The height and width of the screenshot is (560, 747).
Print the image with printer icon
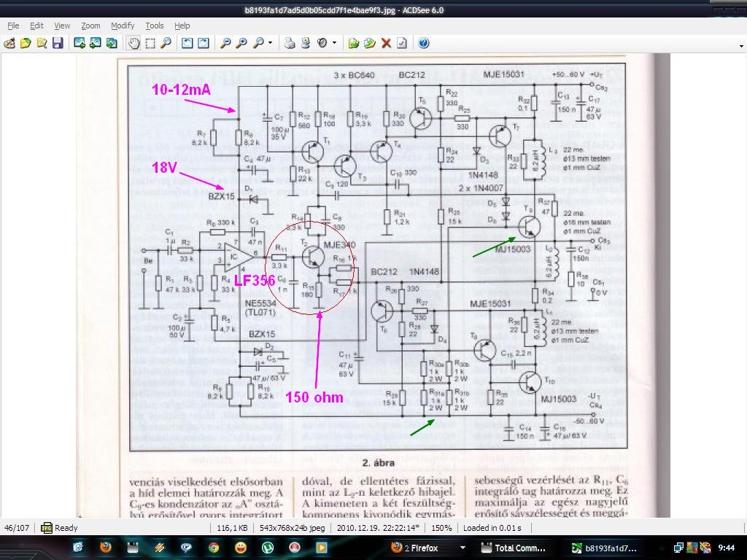coord(290,43)
